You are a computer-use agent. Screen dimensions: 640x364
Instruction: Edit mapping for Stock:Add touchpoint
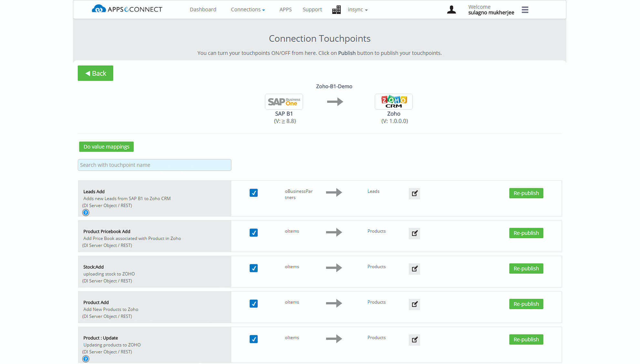(x=414, y=269)
